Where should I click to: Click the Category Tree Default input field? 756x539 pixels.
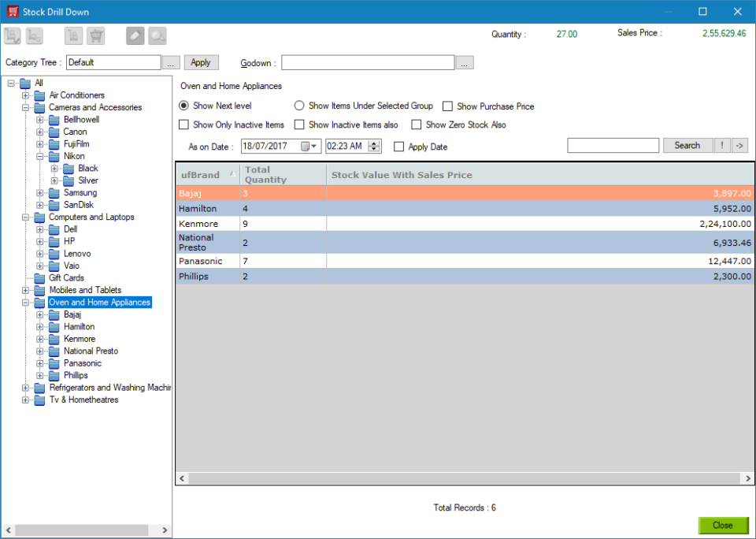point(113,62)
